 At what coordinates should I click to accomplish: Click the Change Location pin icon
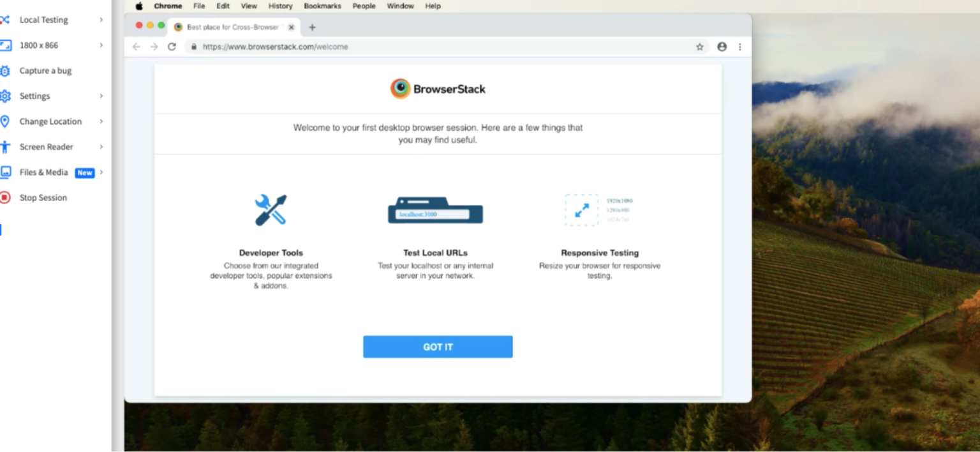pos(6,121)
